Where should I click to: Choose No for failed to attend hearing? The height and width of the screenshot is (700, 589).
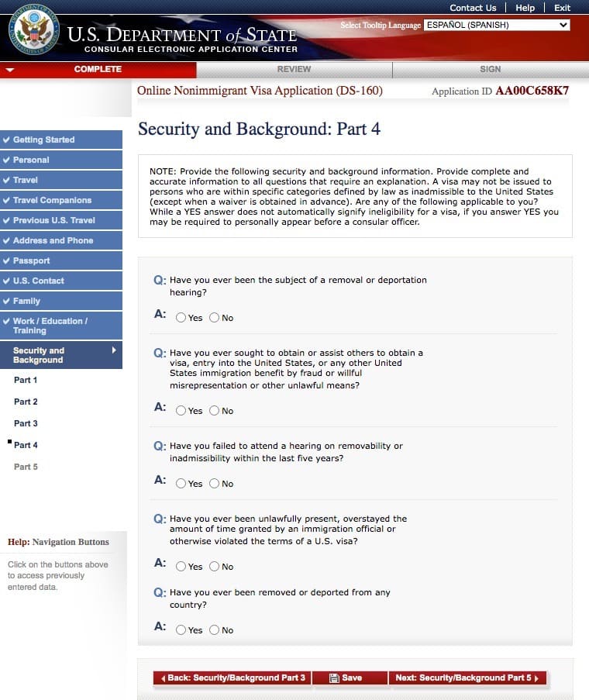tap(215, 484)
